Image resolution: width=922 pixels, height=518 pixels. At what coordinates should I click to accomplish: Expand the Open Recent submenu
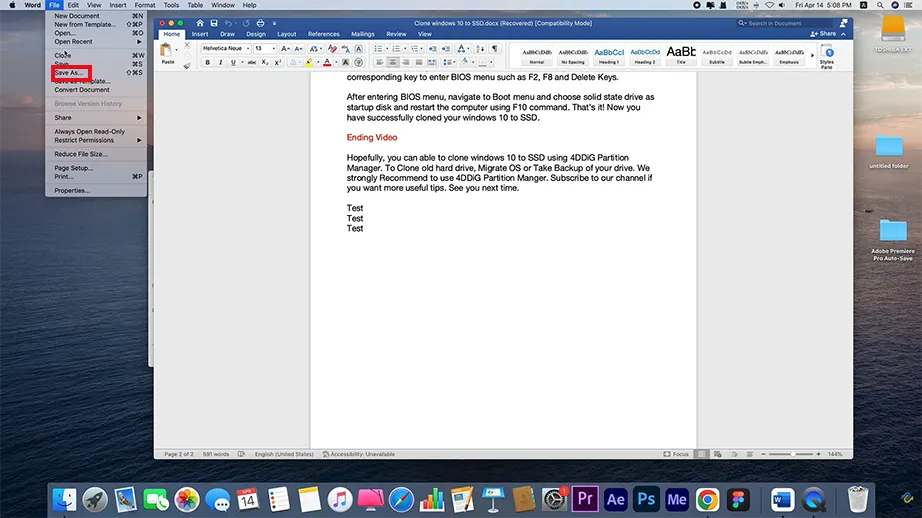(x=98, y=42)
